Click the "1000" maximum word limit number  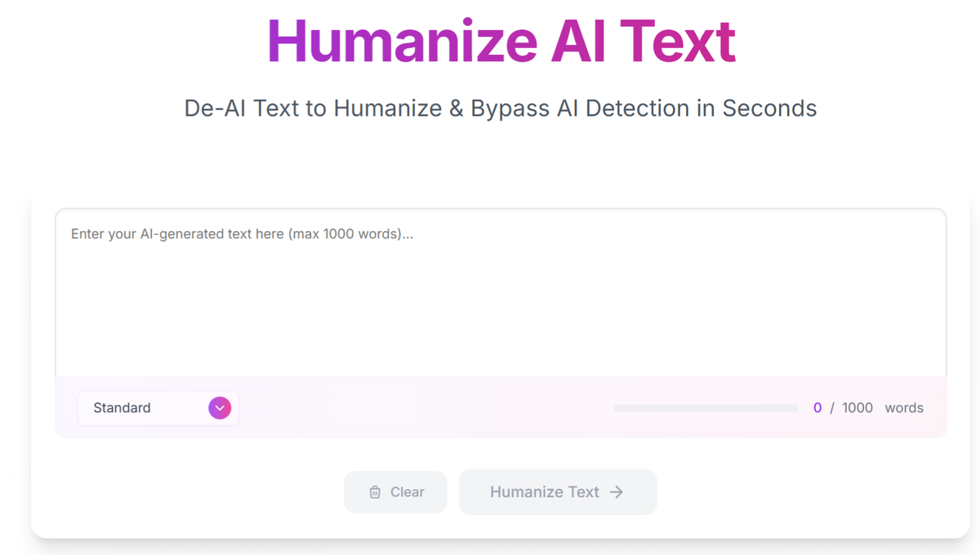[857, 408]
